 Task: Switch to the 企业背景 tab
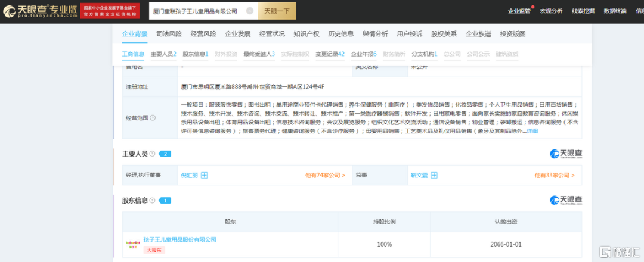(x=135, y=34)
